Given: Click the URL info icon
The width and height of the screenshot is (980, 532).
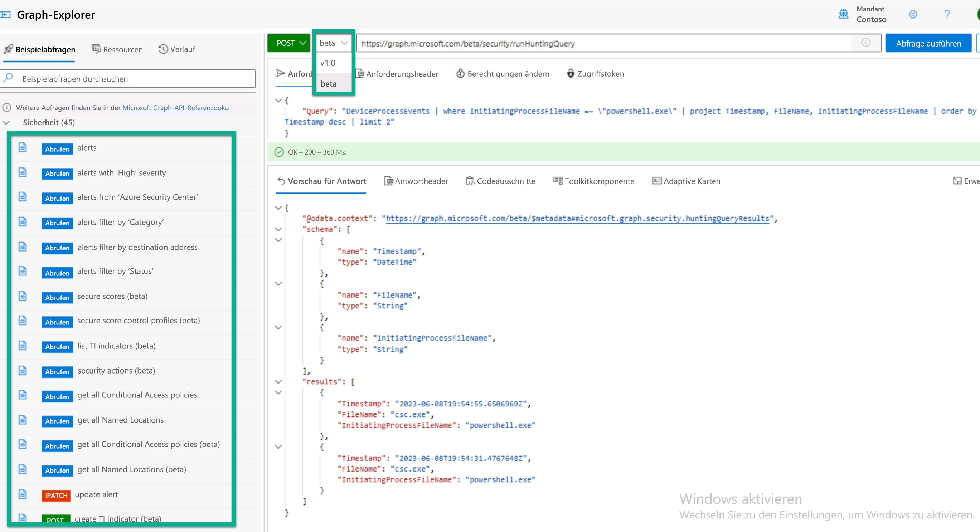Looking at the screenshot, I should click(x=865, y=43).
